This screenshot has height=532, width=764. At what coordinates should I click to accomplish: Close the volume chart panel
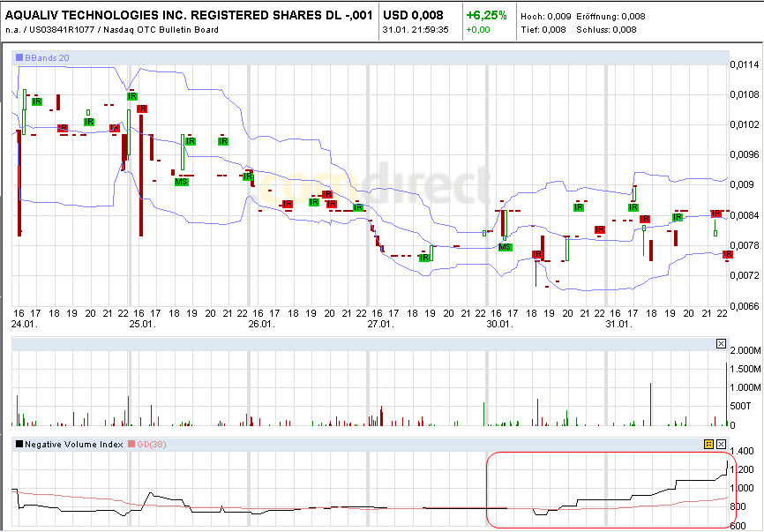721,344
